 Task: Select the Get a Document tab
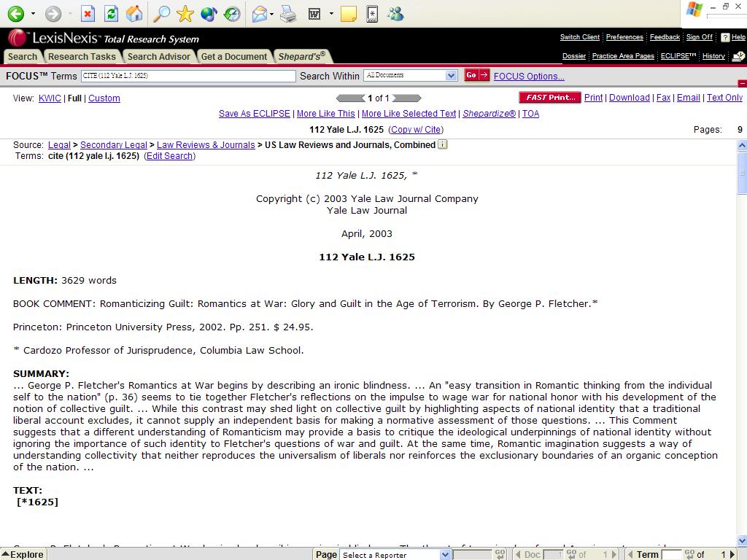tap(234, 56)
